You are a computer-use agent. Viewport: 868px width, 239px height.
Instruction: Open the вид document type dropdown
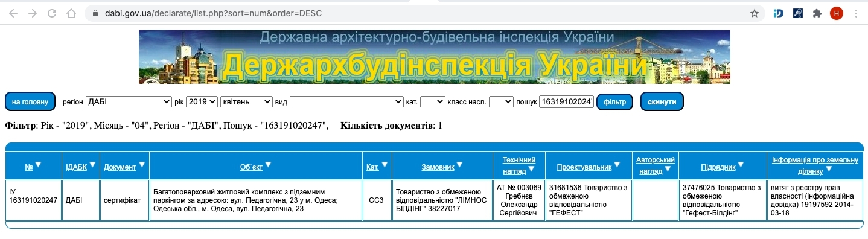pos(346,102)
